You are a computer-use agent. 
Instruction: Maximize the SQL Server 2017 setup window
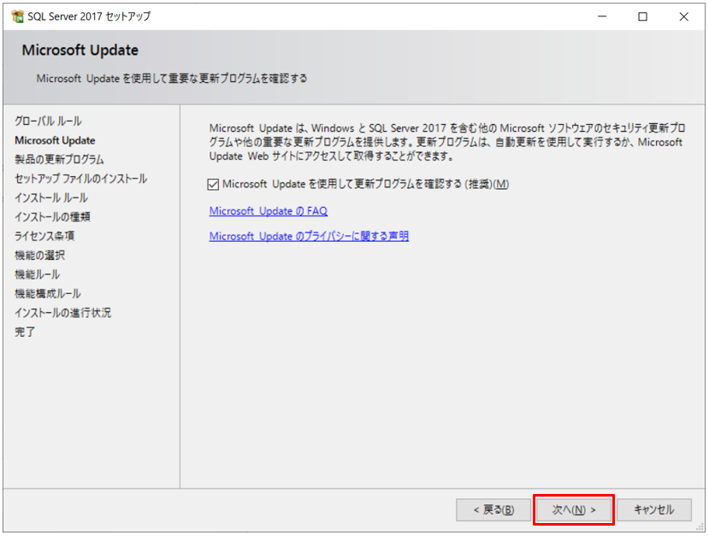[x=643, y=17]
